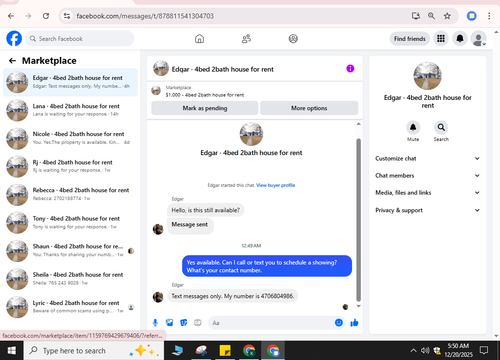Open taskbar volume speaker icon
Viewport: 500px width, 360px height.
tap(425, 350)
